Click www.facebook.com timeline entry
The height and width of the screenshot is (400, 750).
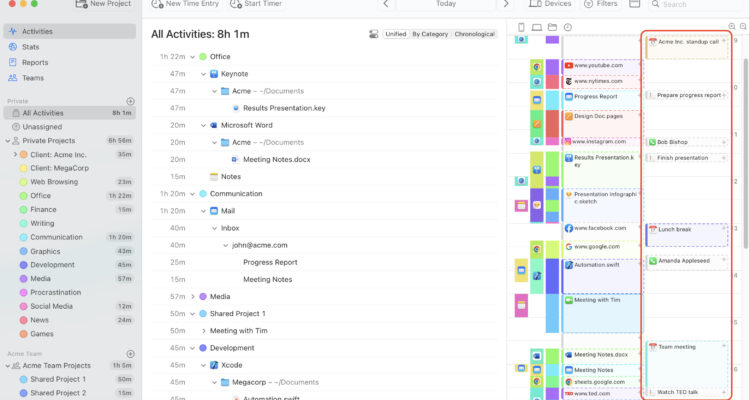click(602, 229)
